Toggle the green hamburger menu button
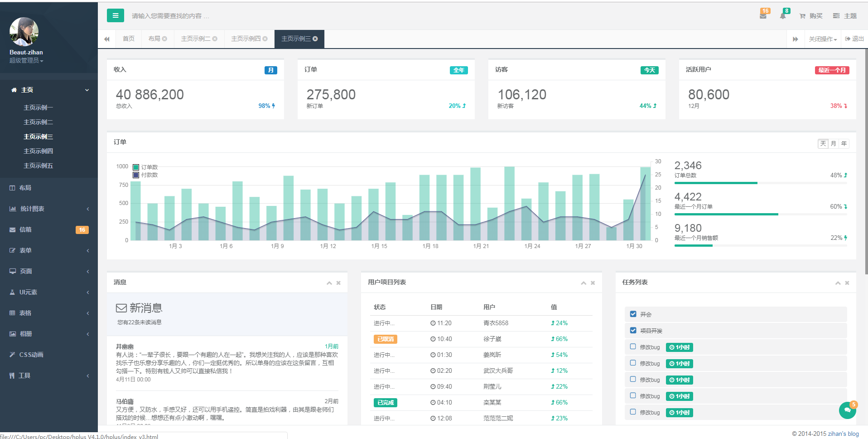The height and width of the screenshot is (439, 868). point(115,15)
